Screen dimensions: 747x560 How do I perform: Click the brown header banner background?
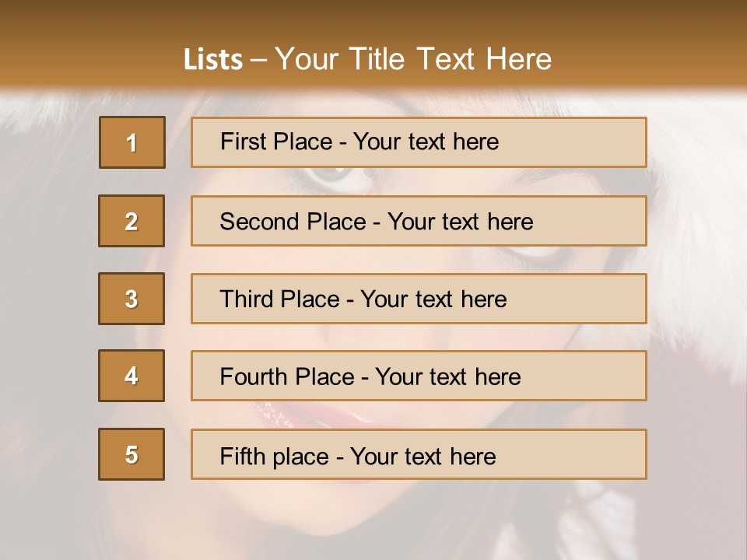pos(95,43)
